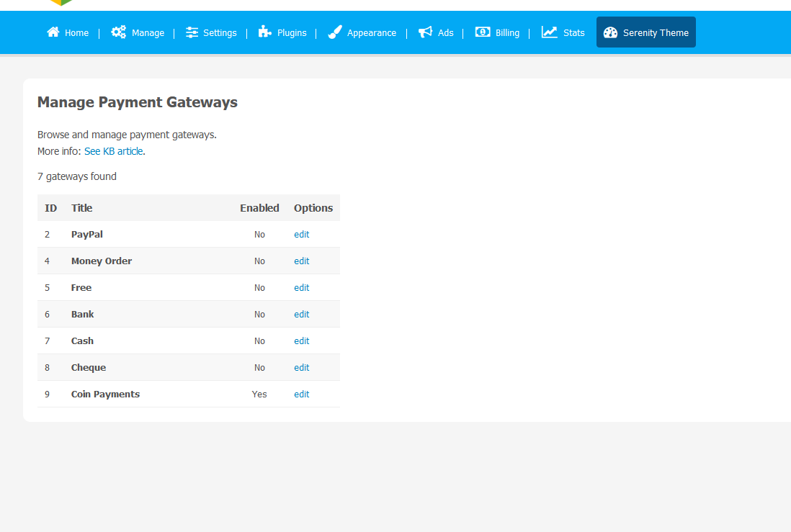Edit the Bank gateway
The height and width of the screenshot is (532, 791).
point(301,315)
